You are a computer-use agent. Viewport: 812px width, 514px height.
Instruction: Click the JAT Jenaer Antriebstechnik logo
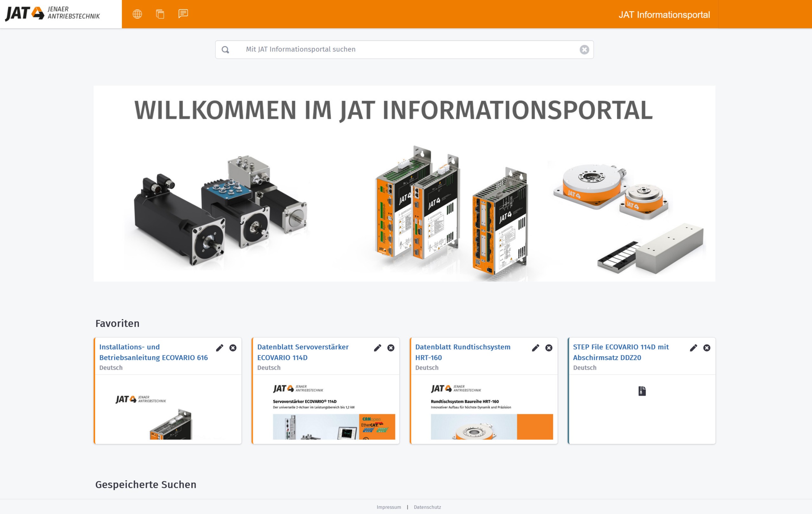coord(52,14)
